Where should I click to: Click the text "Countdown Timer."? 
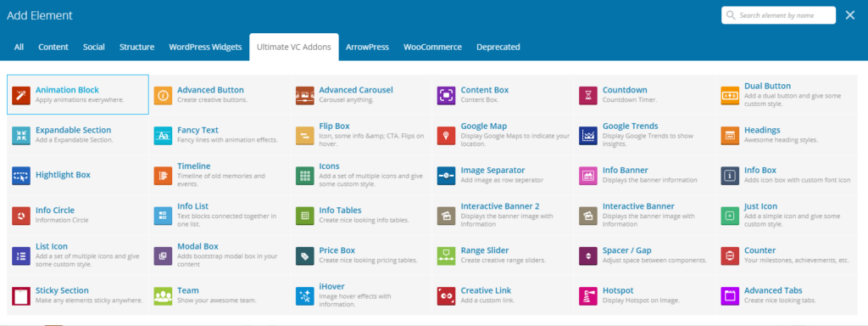(630, 100)
